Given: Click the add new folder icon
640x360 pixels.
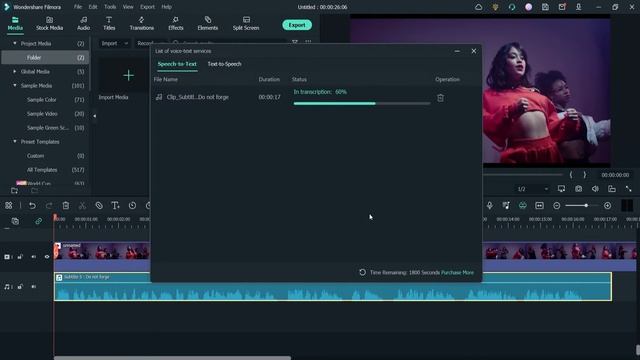Looking at the screenshot, I should [14, 191].
